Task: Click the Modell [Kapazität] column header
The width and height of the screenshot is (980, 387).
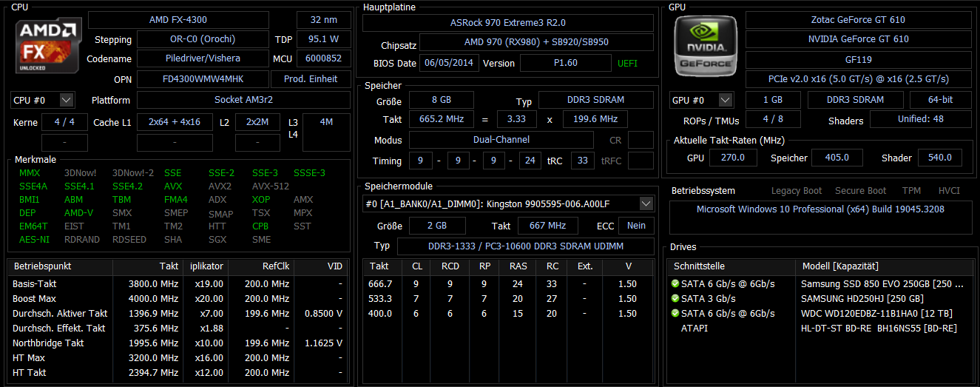Action: (x=885, y=266)
